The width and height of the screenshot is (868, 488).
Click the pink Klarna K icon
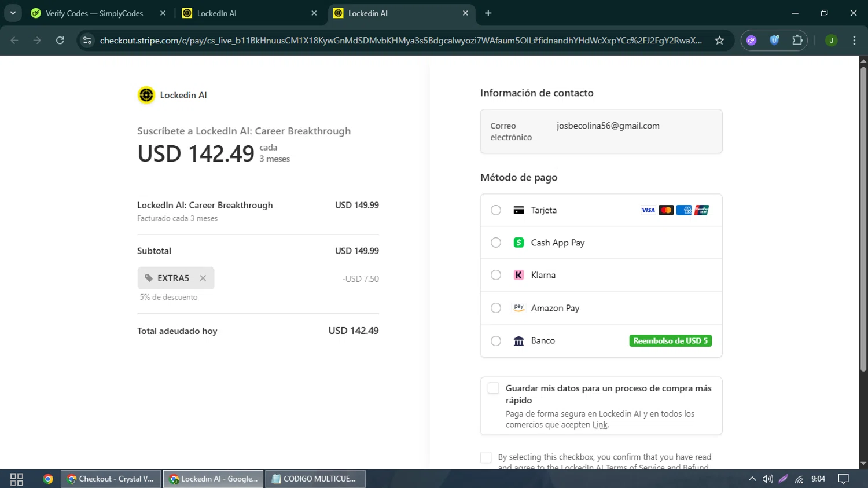coord(518,275)
